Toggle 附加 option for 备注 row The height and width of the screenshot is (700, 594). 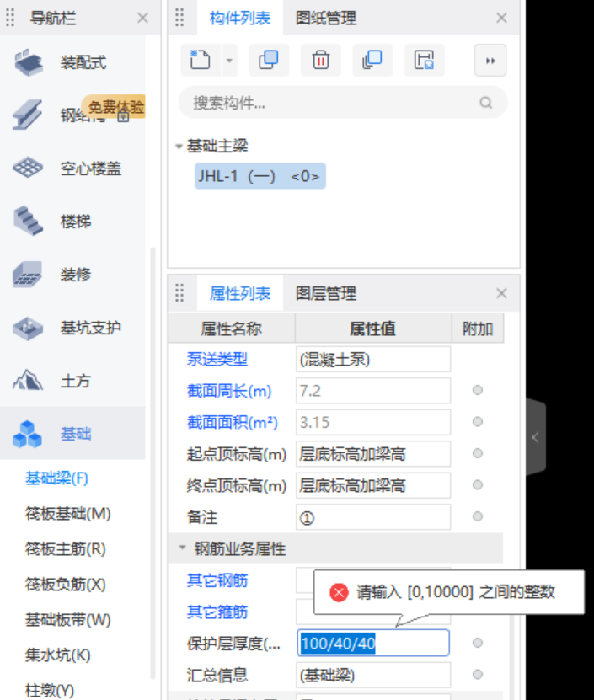(x=478, y=516)
